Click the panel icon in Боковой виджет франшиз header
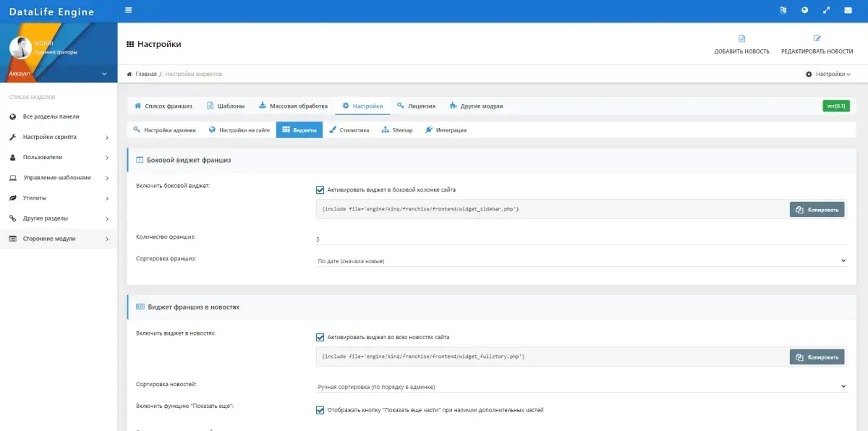The image size is (868, 431). click(x=140, y=159)
